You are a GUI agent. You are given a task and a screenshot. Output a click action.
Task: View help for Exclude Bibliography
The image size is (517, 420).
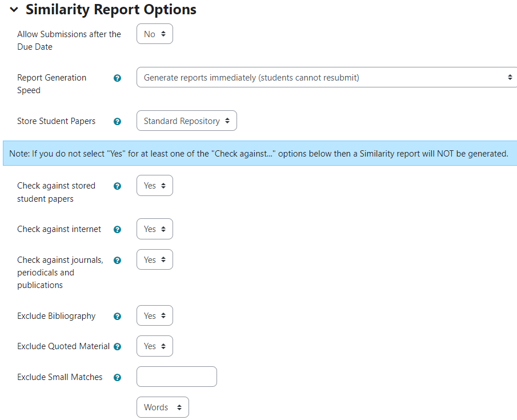coord(117,317)
